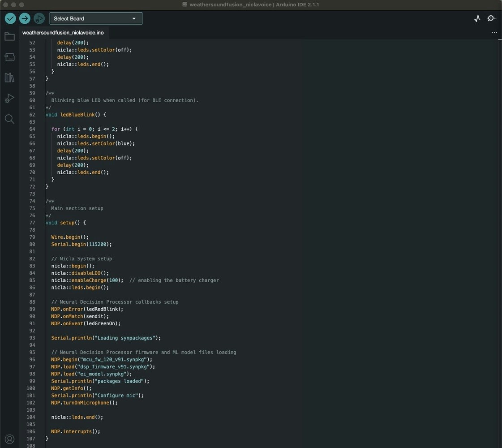Image resolution: width=502 pixels, height=448 pixels.
Task: Open the Serial Monitor
Action: [x=491, y=18]
